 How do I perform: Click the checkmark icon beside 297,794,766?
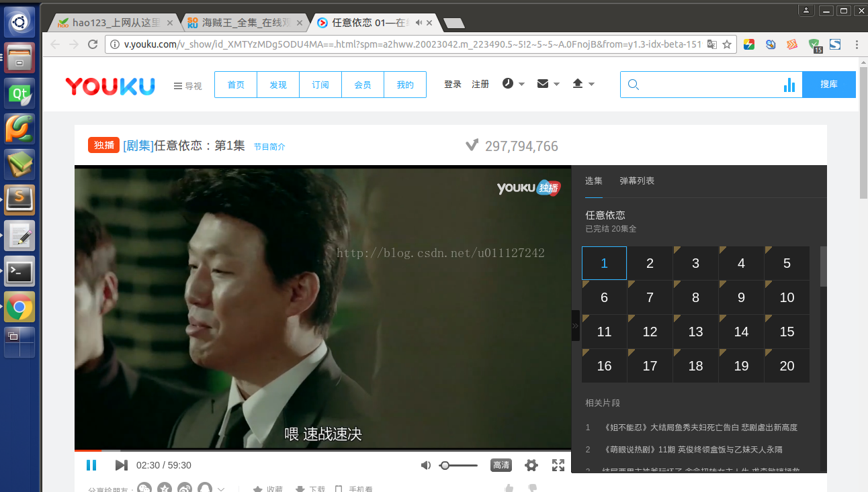tap(472, 145)
